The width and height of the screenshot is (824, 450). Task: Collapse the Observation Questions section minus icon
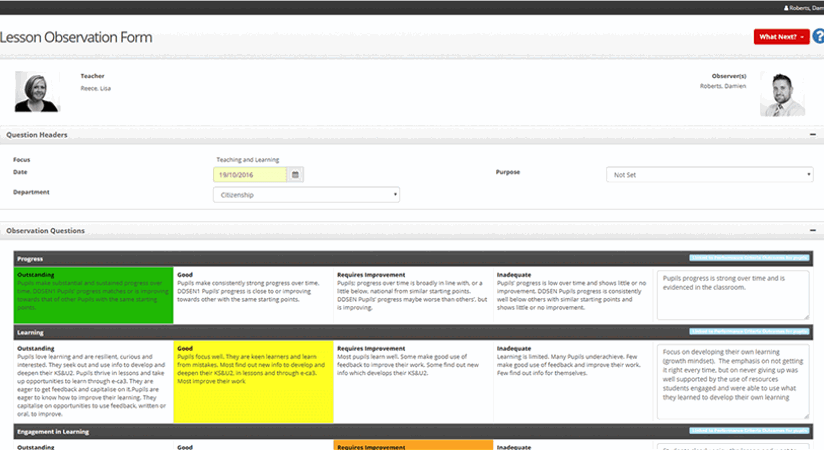tap(813, 230)
